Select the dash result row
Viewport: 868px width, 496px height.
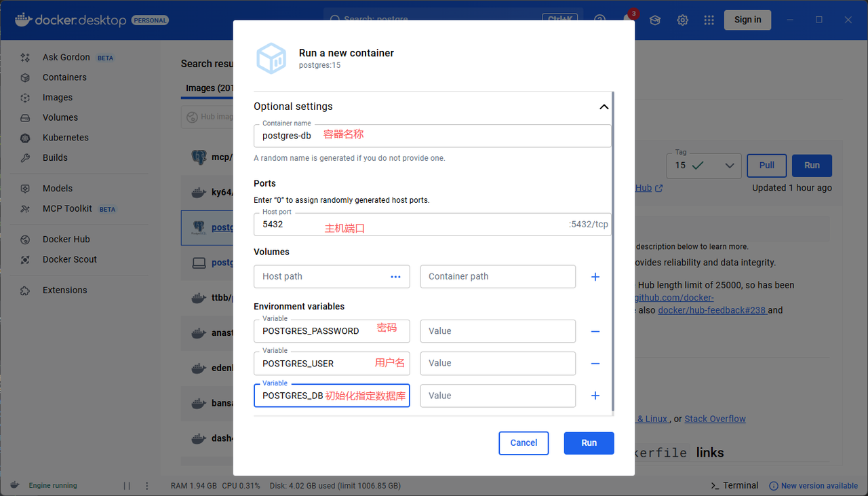pyautogui.click(x=208, y=438)
